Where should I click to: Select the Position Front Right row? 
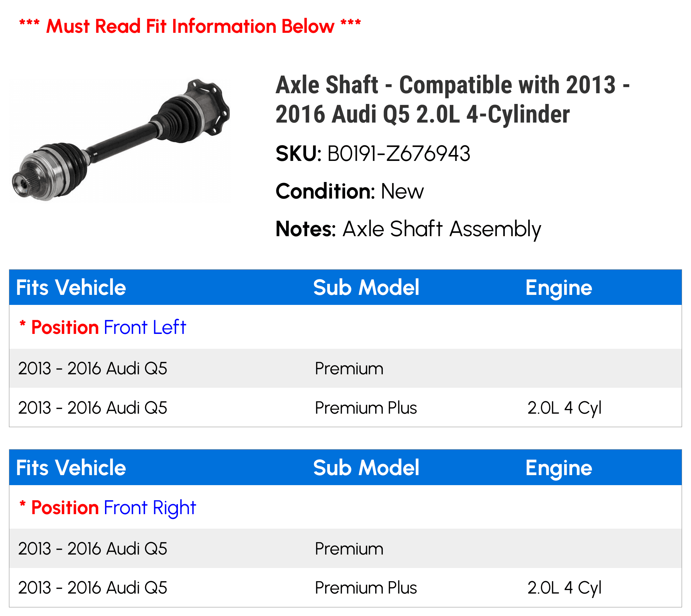pyautogui.click(x=345, y=507)
